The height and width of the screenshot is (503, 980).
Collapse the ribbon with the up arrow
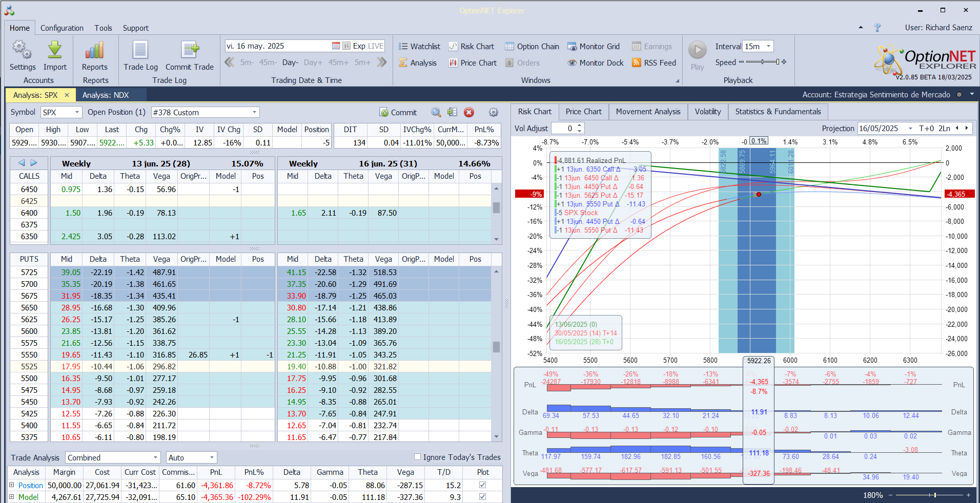861,28
